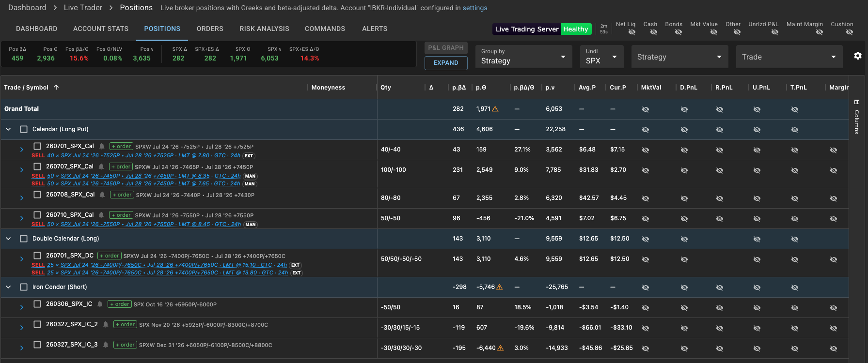The height and width of the screenshot is (363, 868).
Task: Open SELL 40 x SPX order at 7.80
Action: 143,156
